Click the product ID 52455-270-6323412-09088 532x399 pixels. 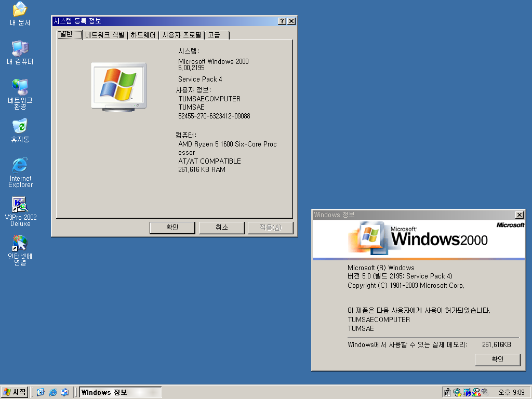[x=214, y=116]
